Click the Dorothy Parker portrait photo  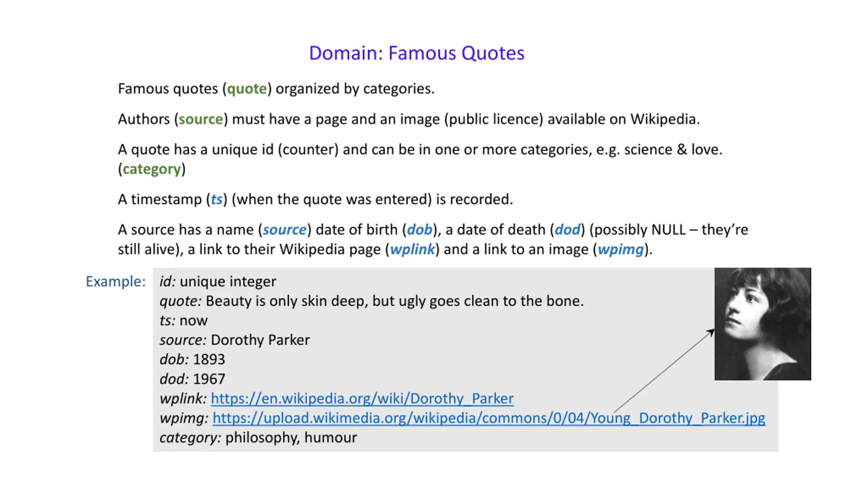[x=762, y=324]
